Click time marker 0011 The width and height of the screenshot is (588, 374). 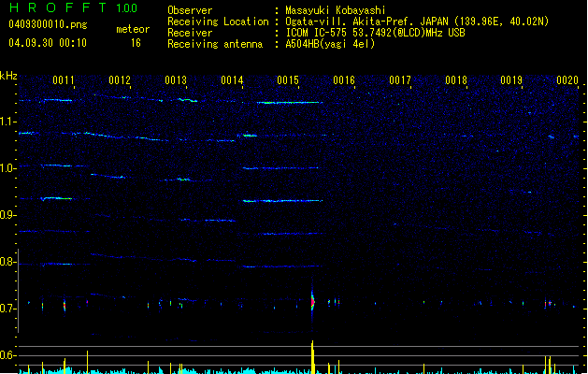64,80
